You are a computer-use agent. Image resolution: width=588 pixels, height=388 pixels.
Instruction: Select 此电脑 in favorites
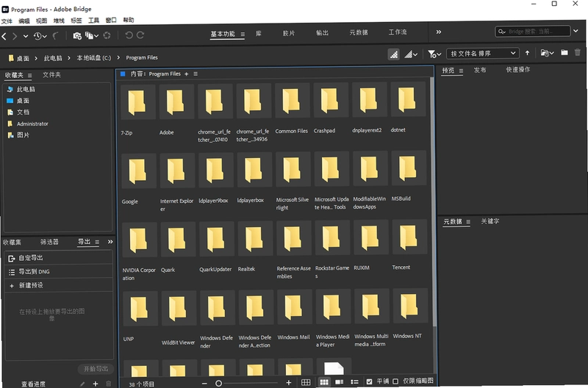(26, 89)
